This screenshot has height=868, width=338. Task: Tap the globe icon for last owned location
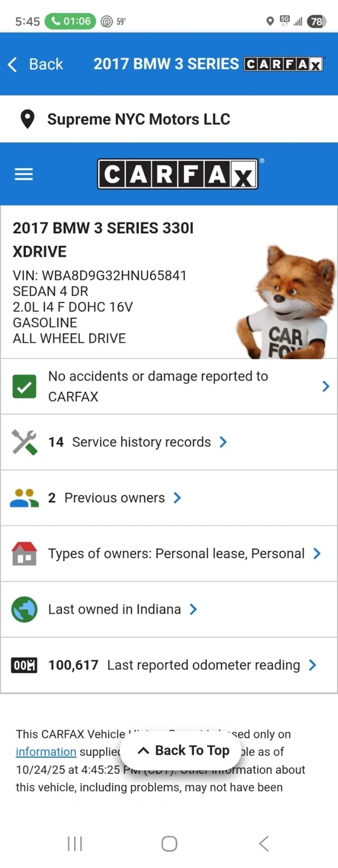click(24, 609)
